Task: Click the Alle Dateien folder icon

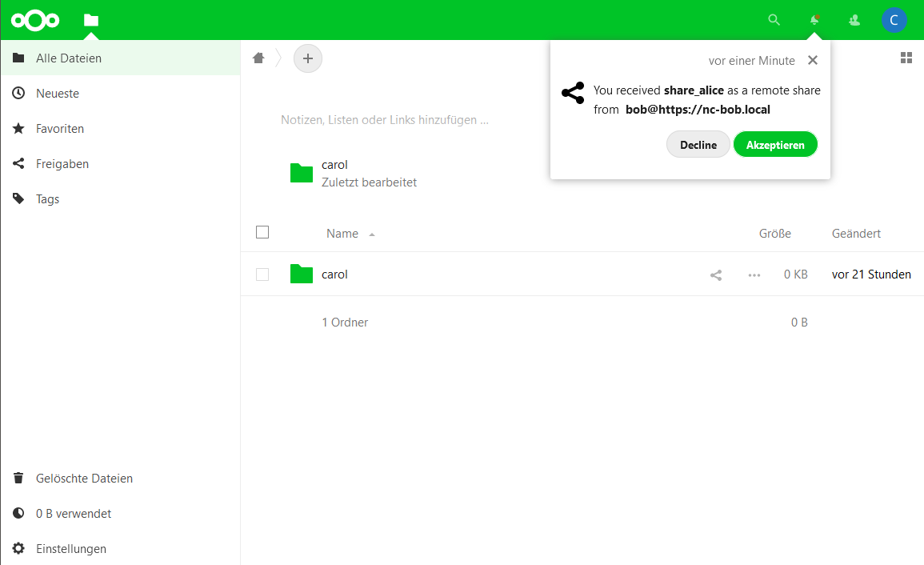Action: point(19,58)
